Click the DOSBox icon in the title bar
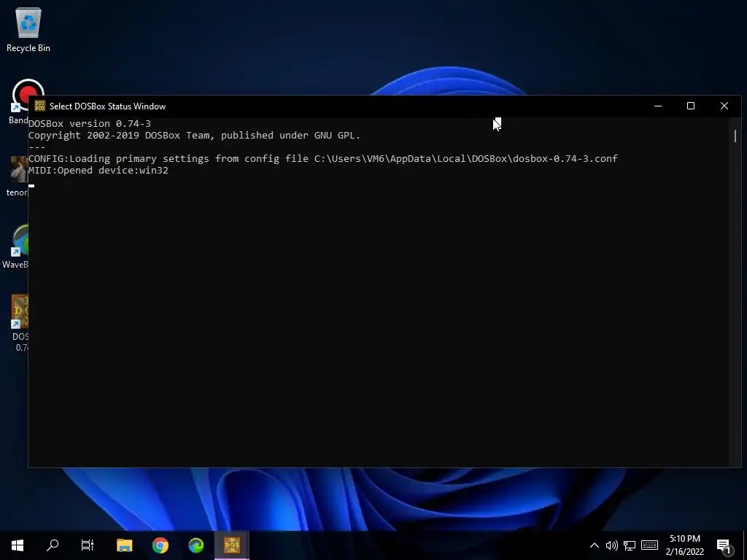 click(x=40, y=106)
